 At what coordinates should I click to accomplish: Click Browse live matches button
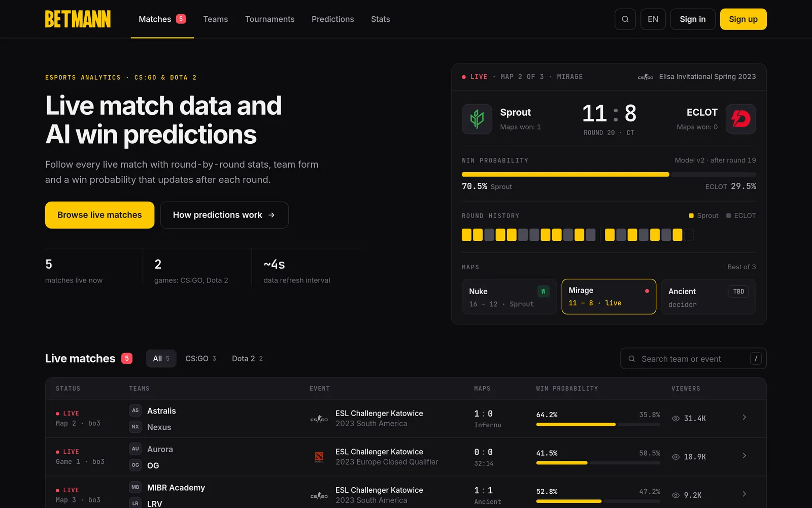pos(99,215)
